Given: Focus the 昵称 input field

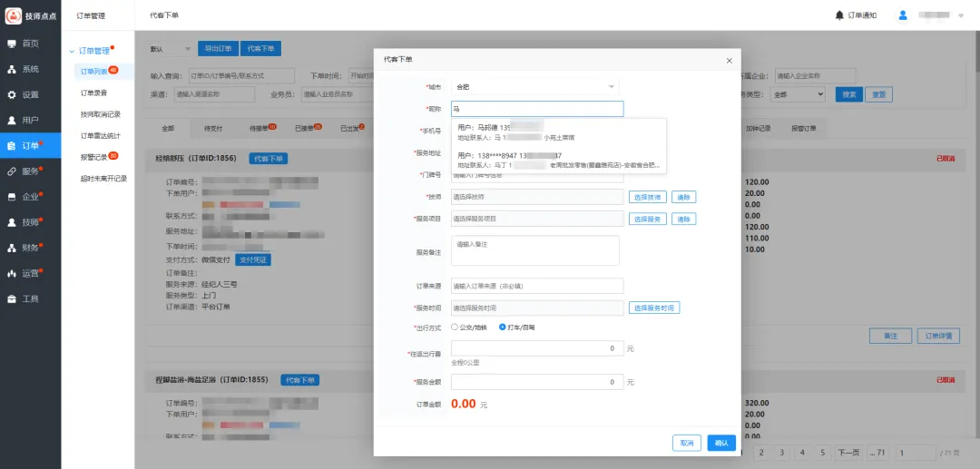Looking at the screenshot, I should pyautogui.click(x=537, y=109).
